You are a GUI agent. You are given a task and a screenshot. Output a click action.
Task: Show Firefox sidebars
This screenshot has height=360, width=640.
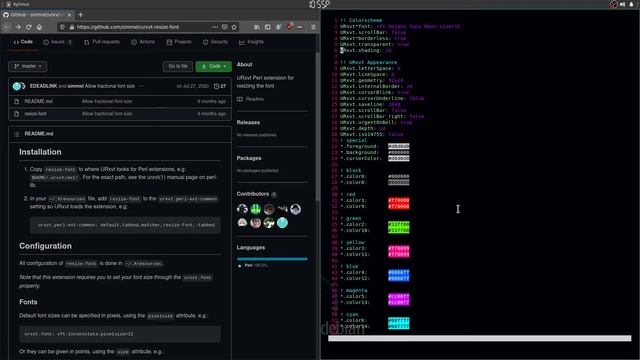(x=268, y=27)
